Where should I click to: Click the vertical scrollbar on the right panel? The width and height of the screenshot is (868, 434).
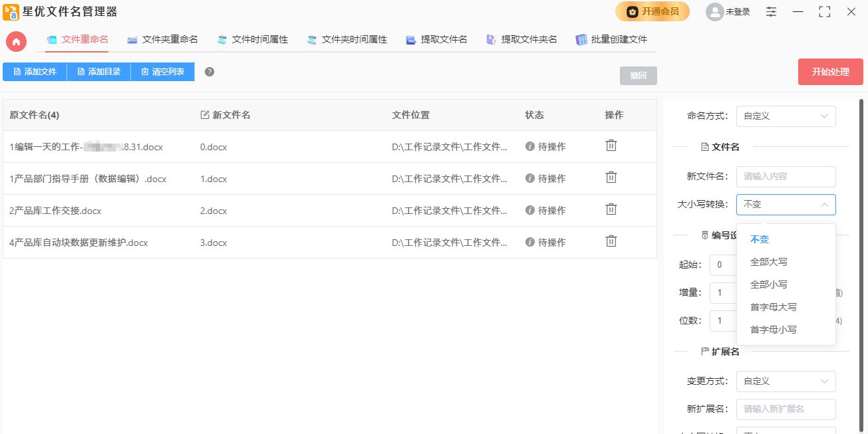863,199
